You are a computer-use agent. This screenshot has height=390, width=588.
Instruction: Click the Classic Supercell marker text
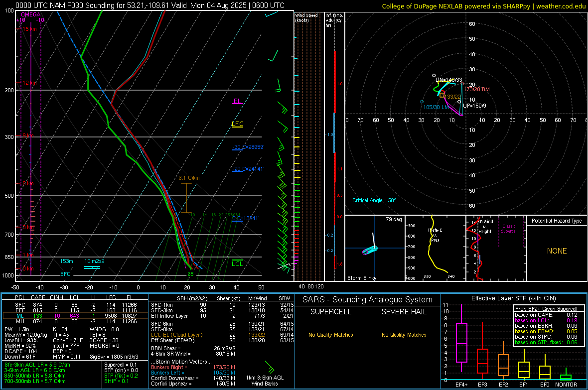click(509, 229)
